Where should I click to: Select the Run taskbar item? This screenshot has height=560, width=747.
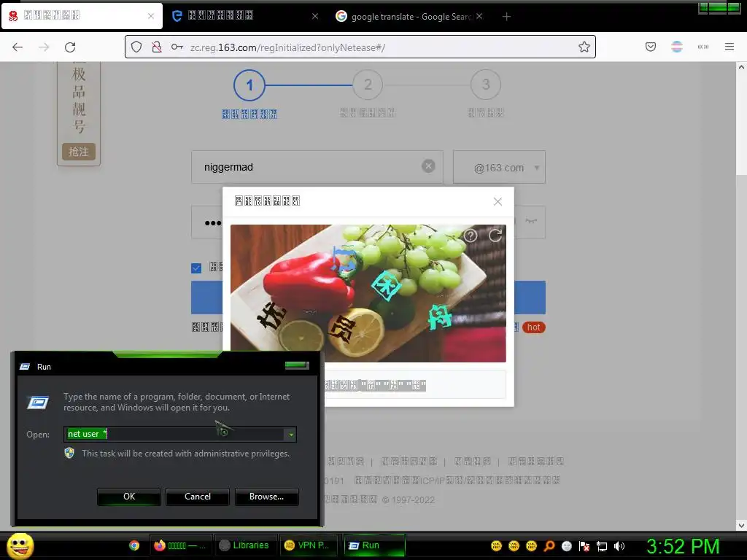click(374, 545)
